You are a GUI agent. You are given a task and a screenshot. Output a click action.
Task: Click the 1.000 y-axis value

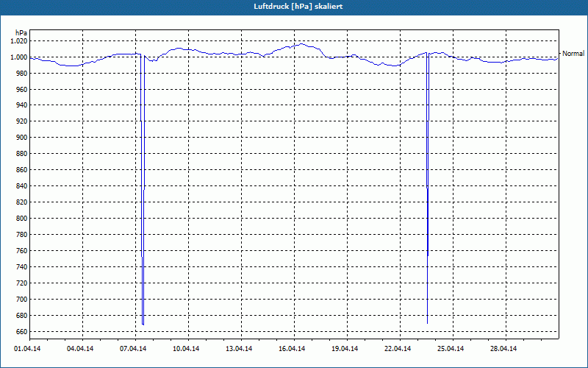[19, 57]
